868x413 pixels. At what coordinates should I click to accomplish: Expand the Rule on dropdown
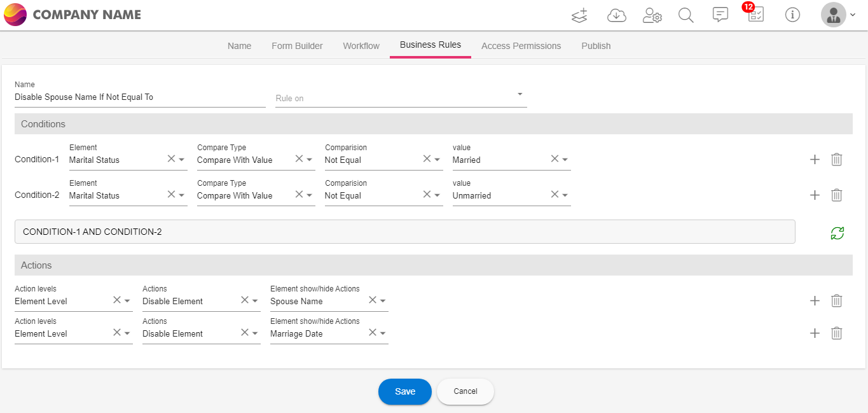520,94
